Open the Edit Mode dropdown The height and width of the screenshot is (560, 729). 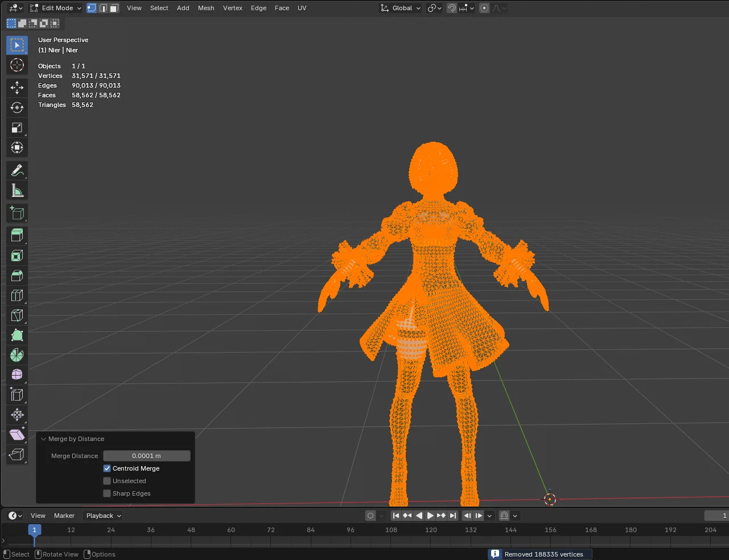(x=56, y=8)
